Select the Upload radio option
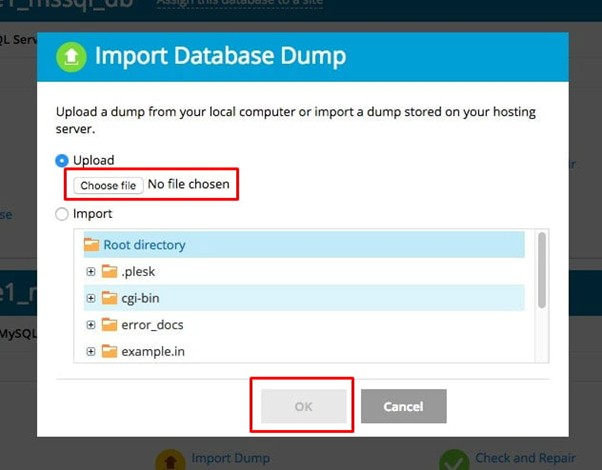The height and width of the screenshot is (470, 602). [x=63, y=160]
